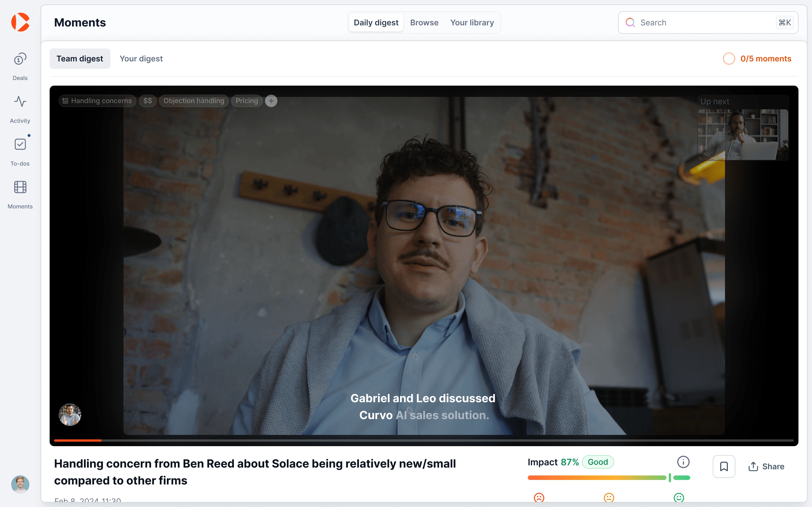This screenshot has height=507, width=812.
Task: Open user profile avatar in sidebar
Action: click(x=20, y=484)
